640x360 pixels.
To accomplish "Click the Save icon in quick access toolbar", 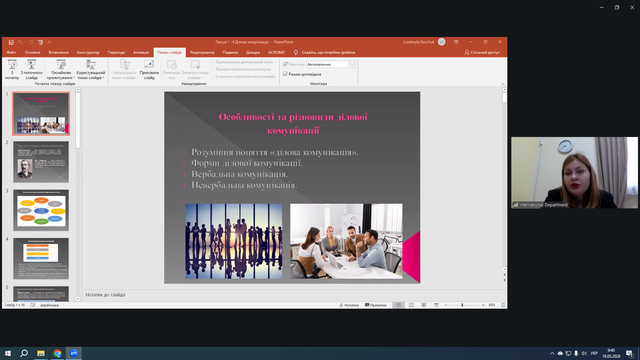I will pos(11,42).
